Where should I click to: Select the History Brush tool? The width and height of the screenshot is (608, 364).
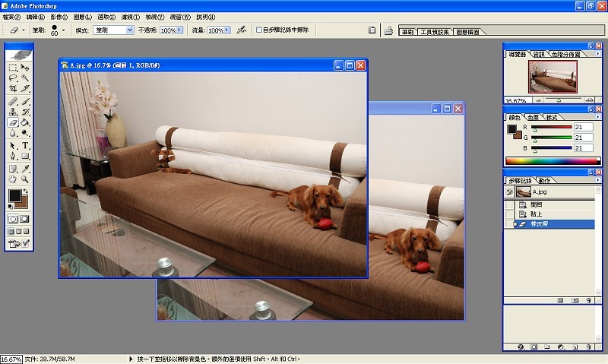(25, 112)
